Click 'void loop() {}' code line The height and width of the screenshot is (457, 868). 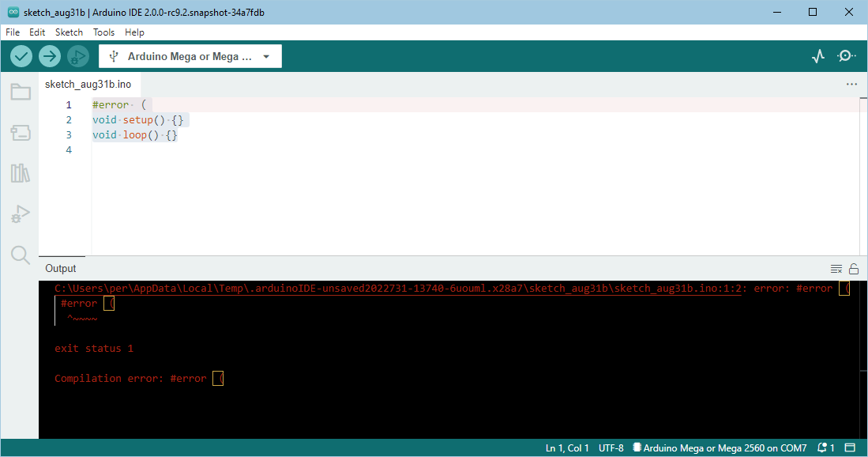135,134
